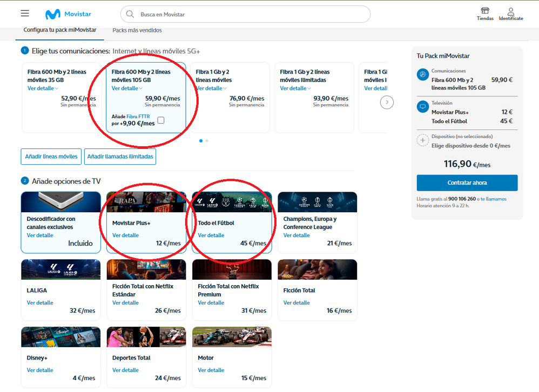Click the Dispositivo plus icon
This screenshot has height=392, width=539.
(x=423, y=141)
